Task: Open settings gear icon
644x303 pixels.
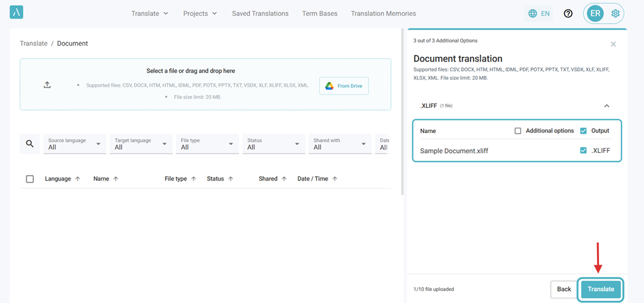Action: pos(615,13)
